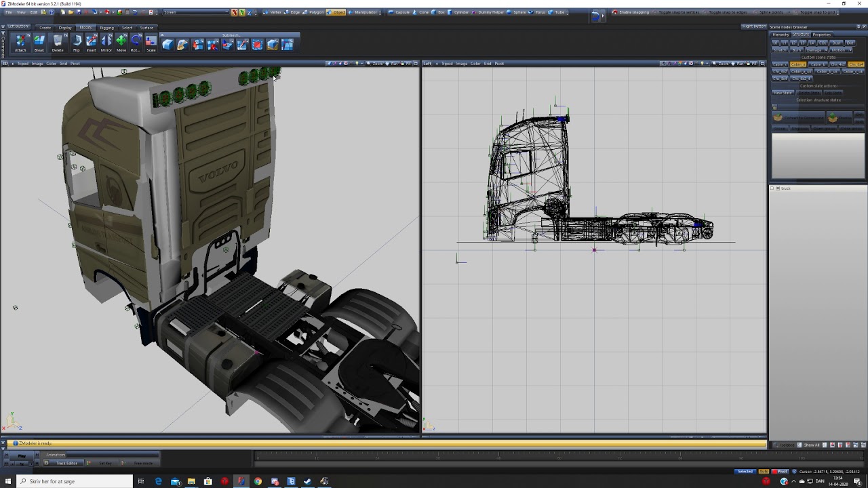Screen dimensions: 868x488
Task: Switch to the Rigging tab
Action: 107,28
